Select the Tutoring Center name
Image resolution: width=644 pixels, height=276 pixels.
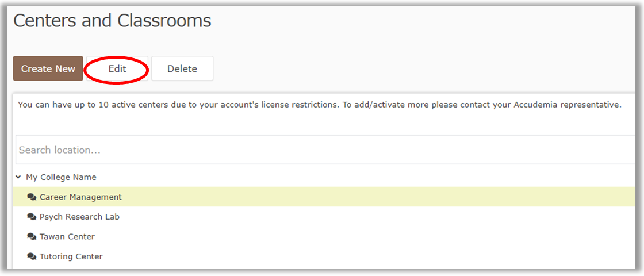click(71, 256)
